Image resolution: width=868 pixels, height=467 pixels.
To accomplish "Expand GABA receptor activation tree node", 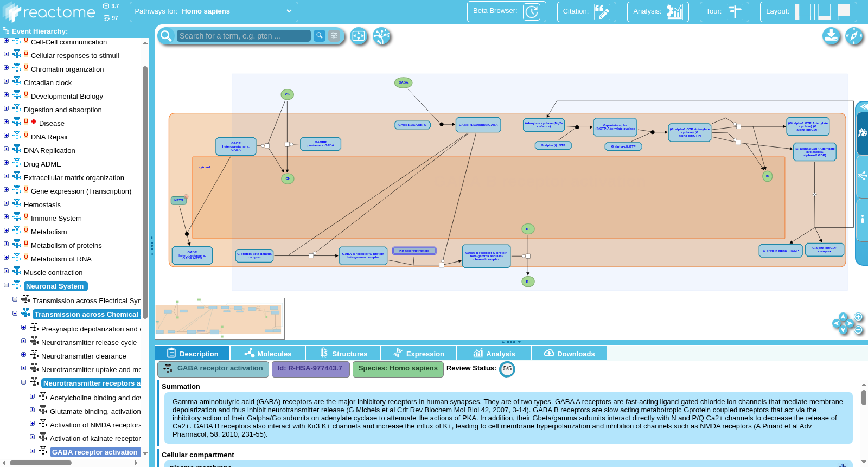I will pos(32,451).
